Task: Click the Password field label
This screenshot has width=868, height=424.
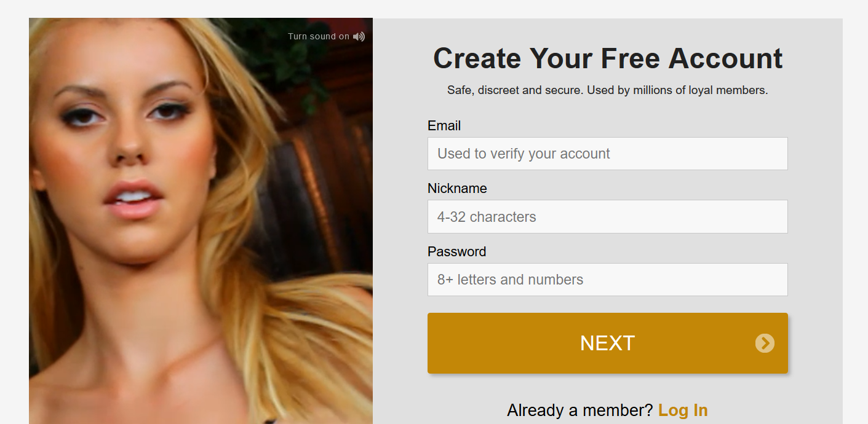Action: tap(456, 251)
